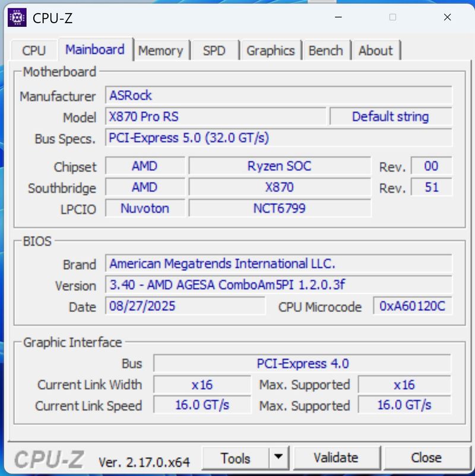The image size is (475, 476).
Task: Switch to the CPU tab
Action: [x=34, y=51]
